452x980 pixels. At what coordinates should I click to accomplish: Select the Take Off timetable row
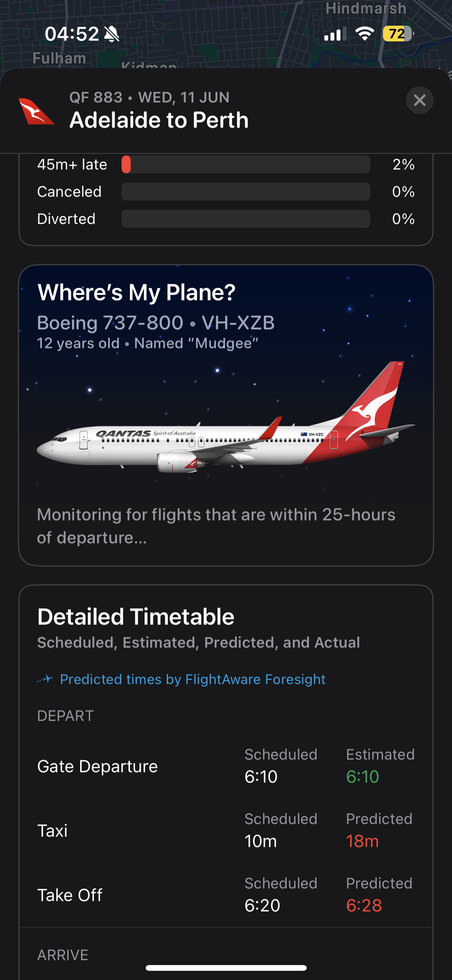pos(70,895)
